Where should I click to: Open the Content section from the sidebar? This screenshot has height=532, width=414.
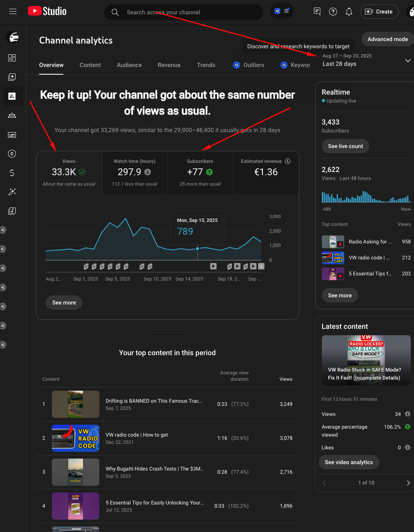point(12,77)
